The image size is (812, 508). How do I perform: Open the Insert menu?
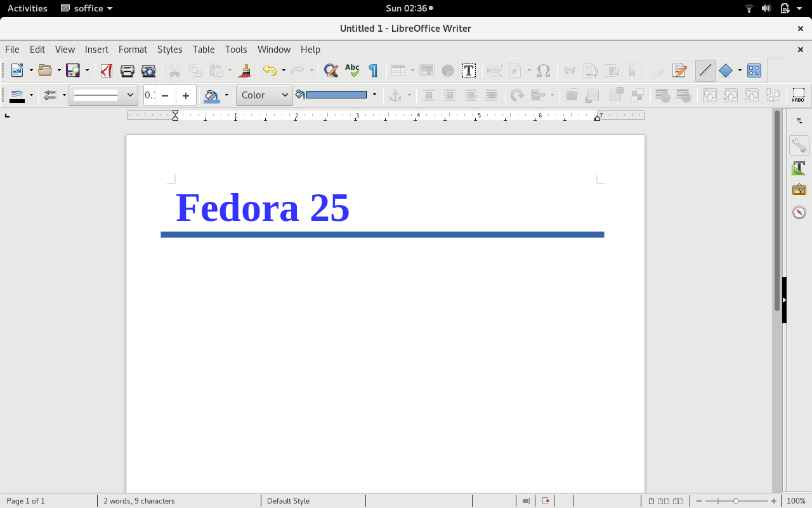(x=96, y=50)
